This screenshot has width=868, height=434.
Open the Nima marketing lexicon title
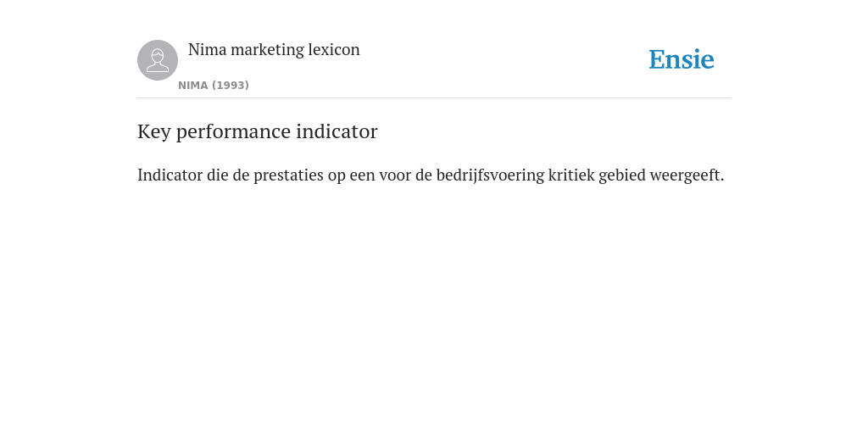click(x=274, y=49)
